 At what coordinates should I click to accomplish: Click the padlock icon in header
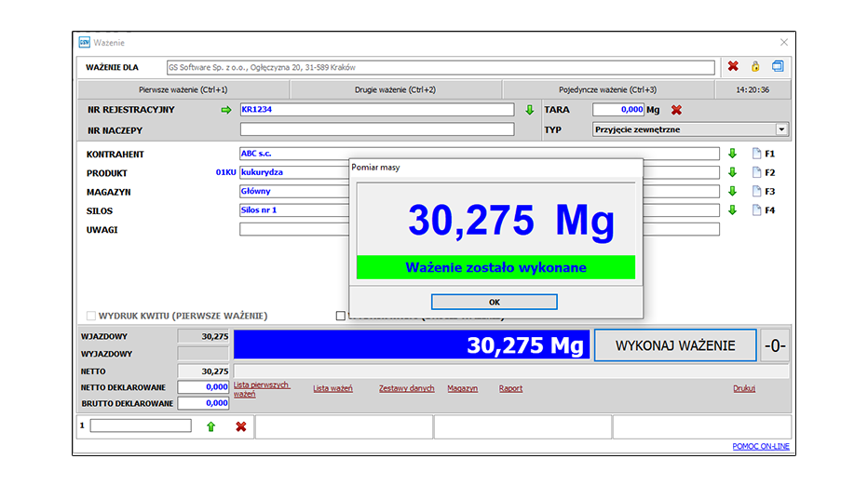[x=755, y=67]
